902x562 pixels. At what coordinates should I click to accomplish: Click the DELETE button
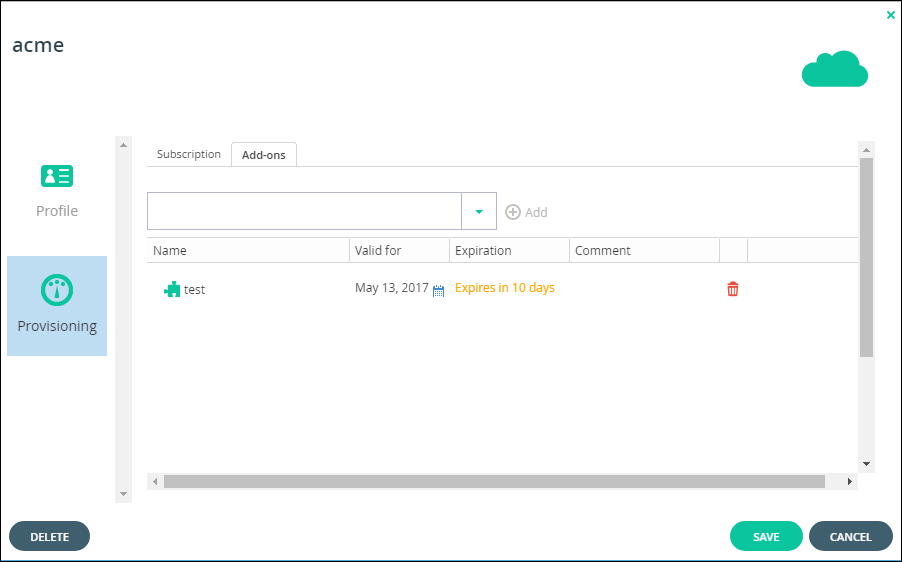49,537
